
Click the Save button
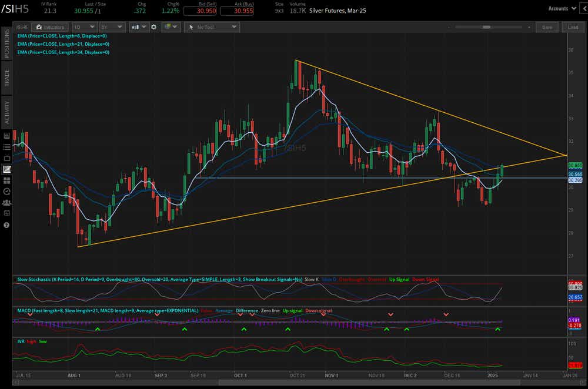[547, 27]
